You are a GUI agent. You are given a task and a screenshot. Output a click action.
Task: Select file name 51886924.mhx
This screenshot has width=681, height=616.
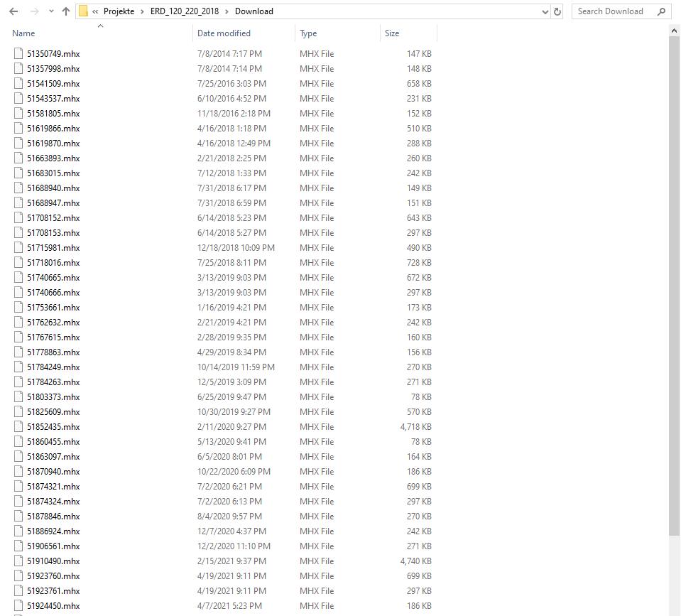point(53,531)
